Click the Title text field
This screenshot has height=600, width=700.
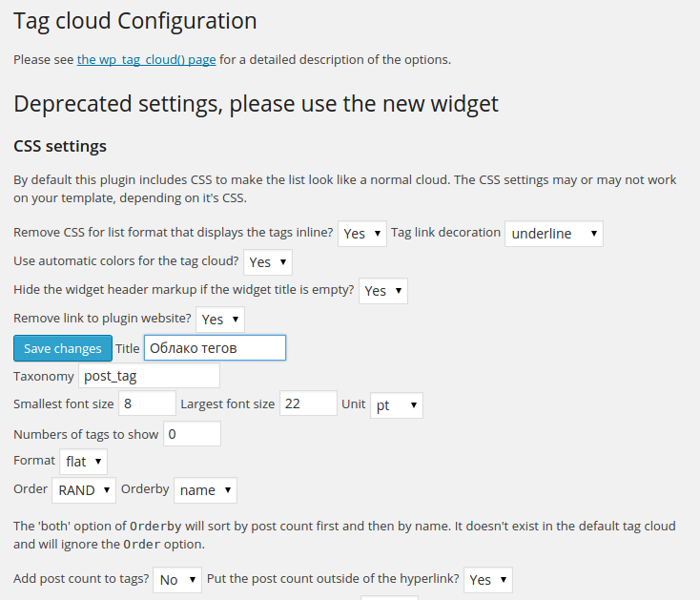pos(215,348)
